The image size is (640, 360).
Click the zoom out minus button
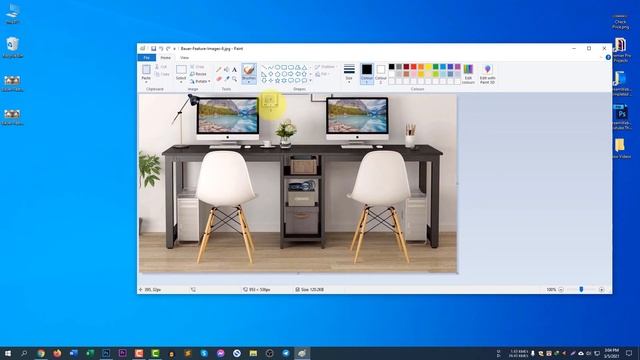561,289
